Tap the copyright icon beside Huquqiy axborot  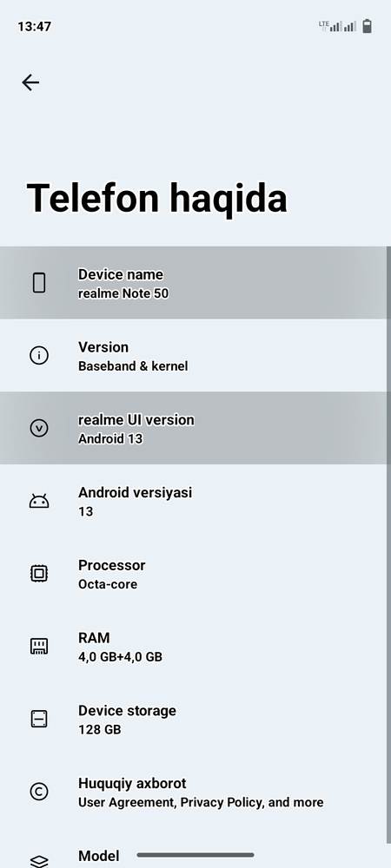[39, 792]
